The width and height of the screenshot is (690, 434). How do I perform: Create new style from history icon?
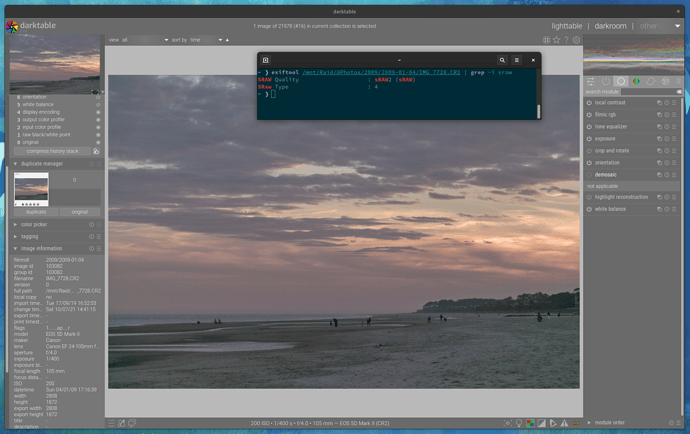click(x=96, y=151)
